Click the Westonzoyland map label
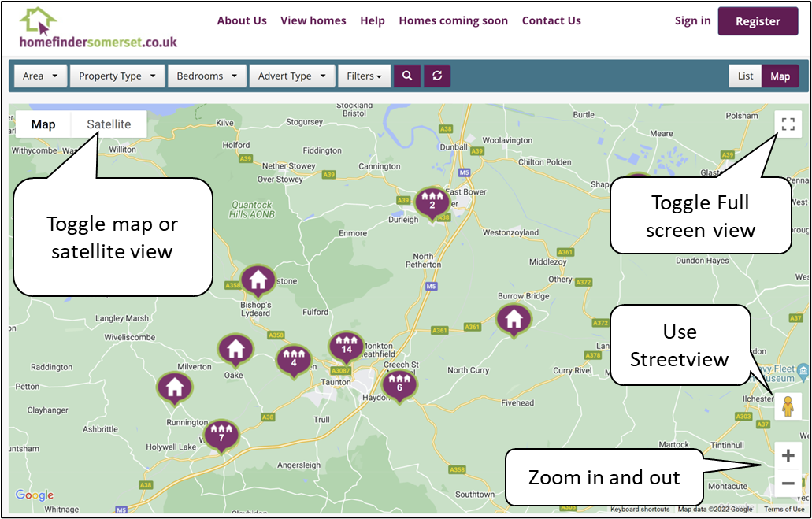The image size is (812, 519). (510, 232)
